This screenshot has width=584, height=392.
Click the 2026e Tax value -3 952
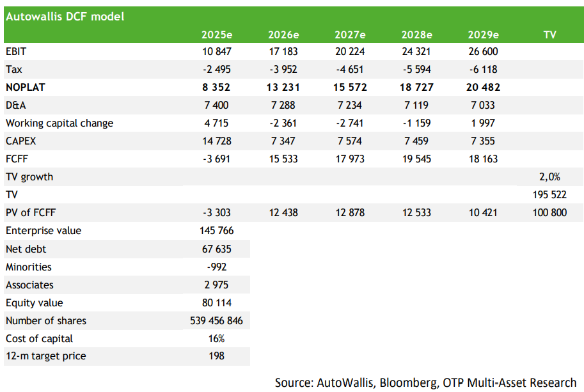(283, 69)
